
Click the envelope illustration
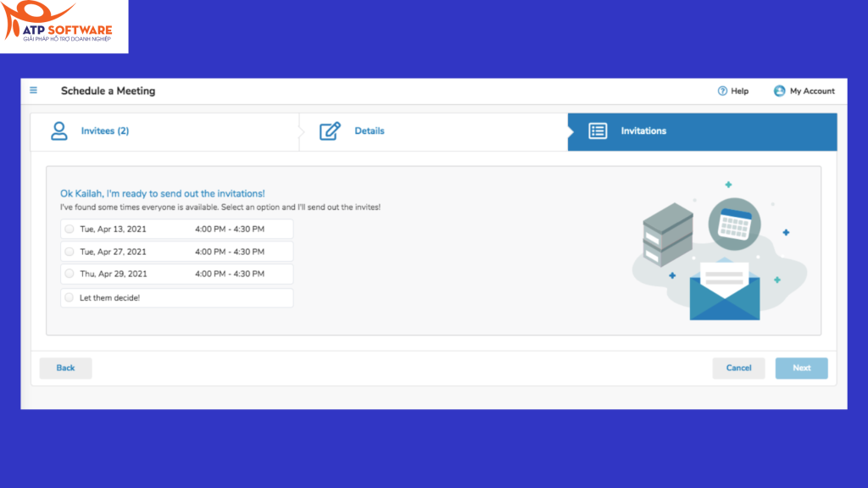coord(725,291)
